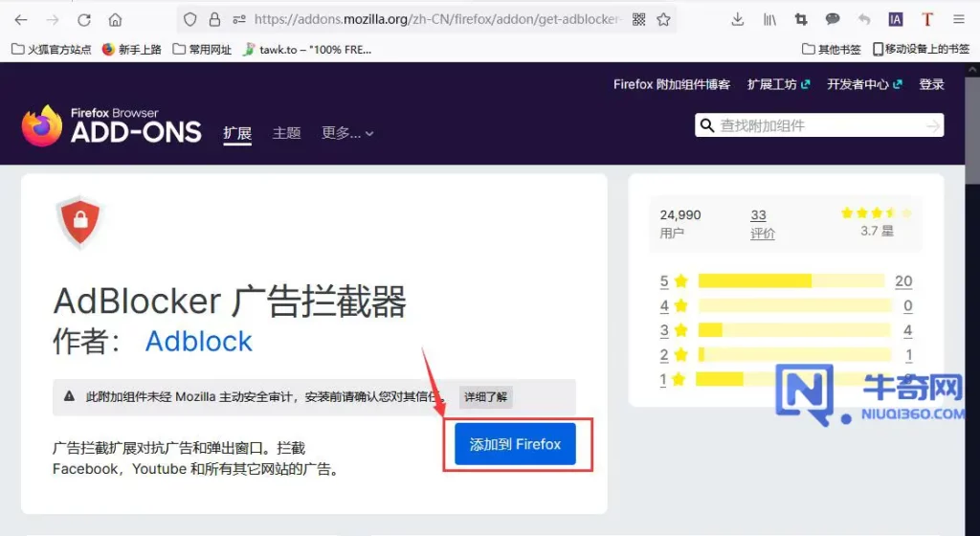
Task: Filter reviews by 1 star
Action: click(674, 379)
